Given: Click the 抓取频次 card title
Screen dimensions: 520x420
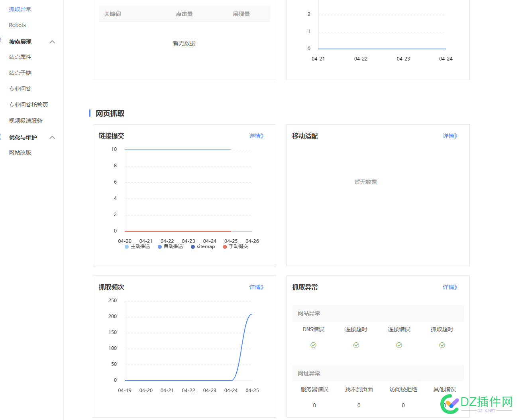Looking at the screenshot, I should click(x=112, y=287).
